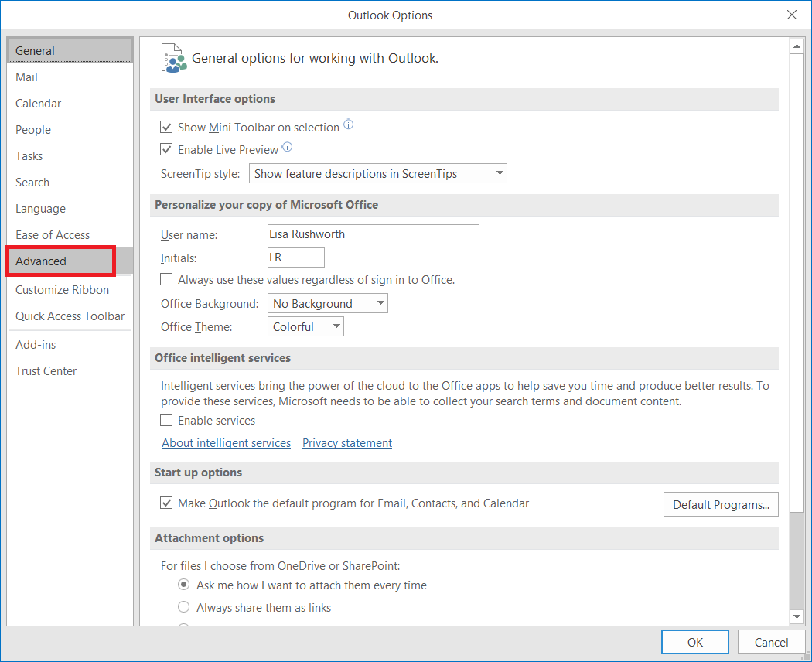Open the ScreenTip style dropdown
812x662 pixels.
(x=378, y=173)
